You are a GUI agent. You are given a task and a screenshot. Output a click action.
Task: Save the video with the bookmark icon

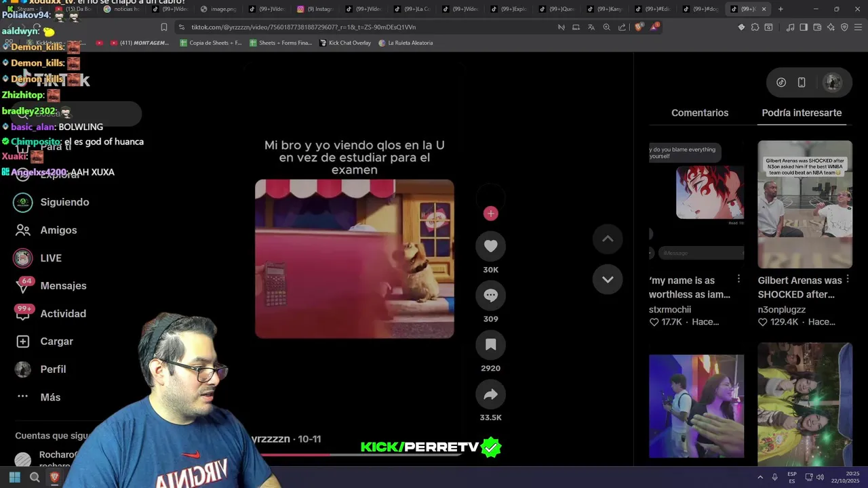click(x=490, y=345)
